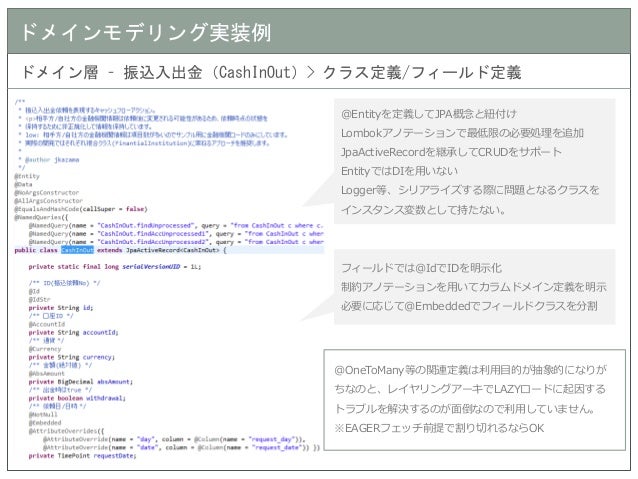Click note 'フィールドでは@IdでIDを明示化'

pos(421,268)
